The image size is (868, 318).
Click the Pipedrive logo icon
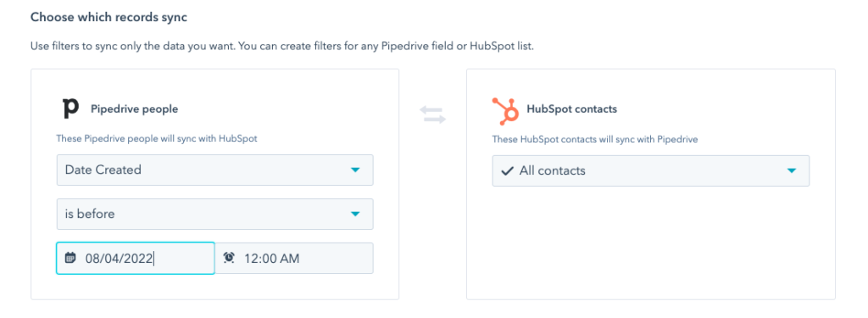point(70,109)
